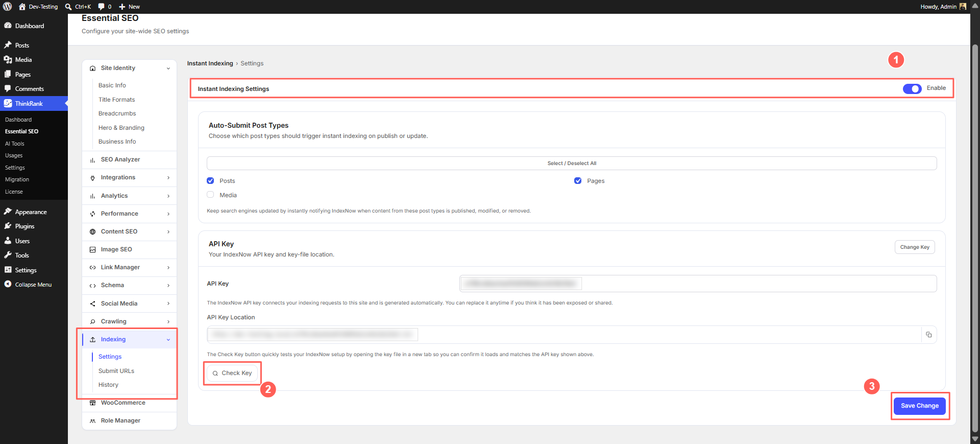Viewport: 980px width, 444px height.
Task: Click the Schema code brackets icon
Action: pyautogui.click(x=92, y=286)
